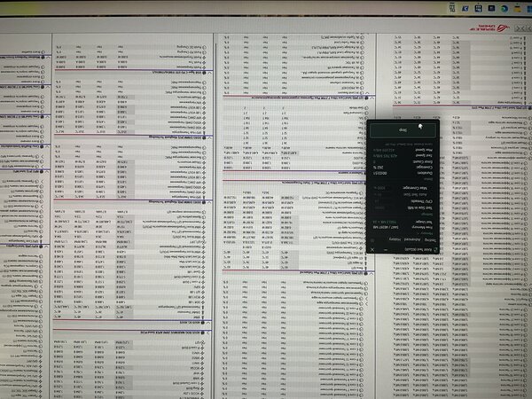The height and width of the screenshot is (399, 532).
Task: Click the Stop button in RAM Test
Action: click(403, 130)
